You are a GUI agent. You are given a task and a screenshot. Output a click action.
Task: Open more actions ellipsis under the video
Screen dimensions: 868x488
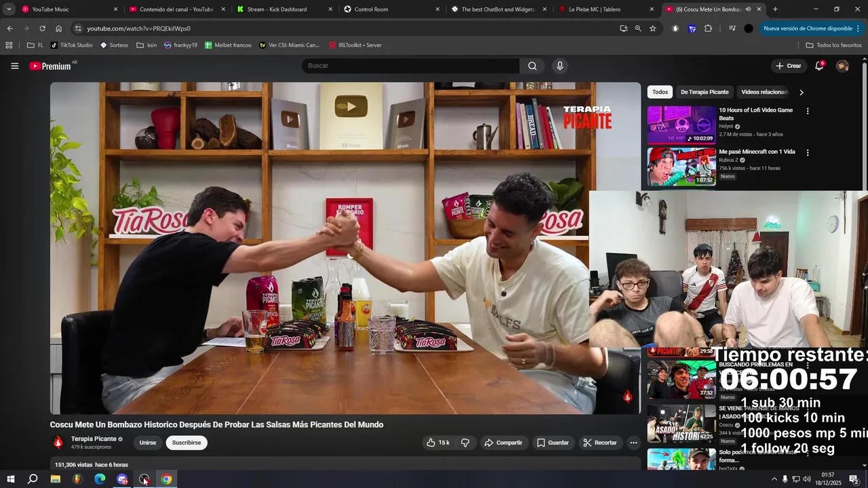[x=633, y=443]
